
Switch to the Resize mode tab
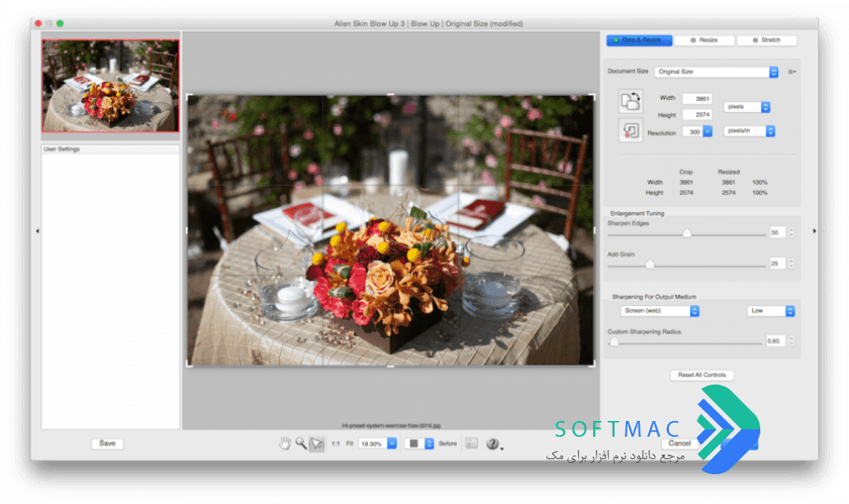(704, 40)
